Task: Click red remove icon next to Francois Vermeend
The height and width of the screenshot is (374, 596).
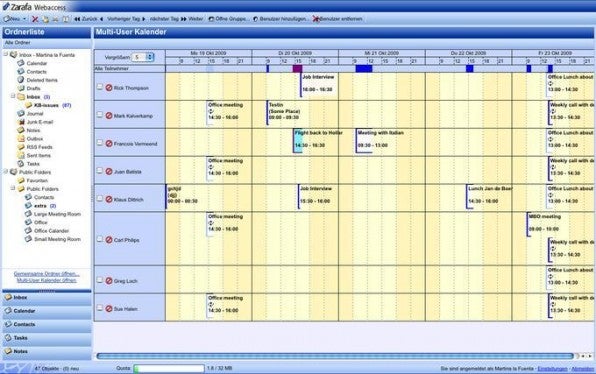Action: point(109,144)
